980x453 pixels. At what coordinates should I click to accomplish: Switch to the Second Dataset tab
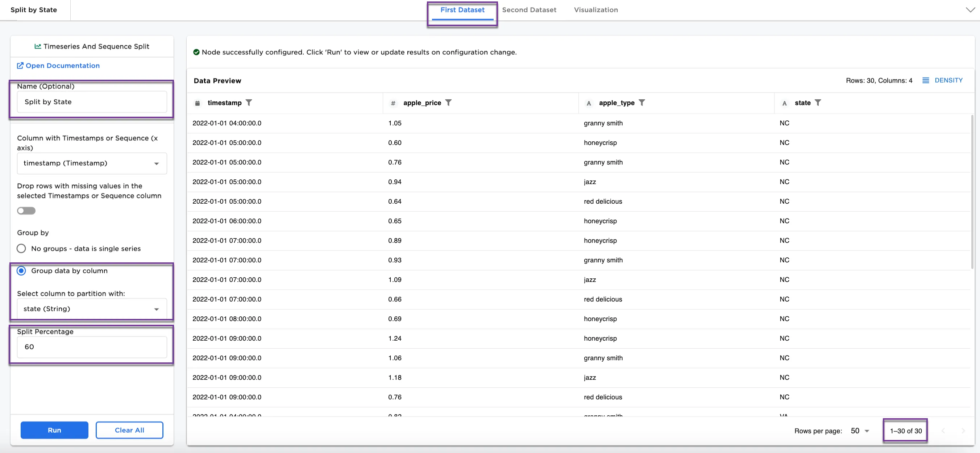(529, 10)
